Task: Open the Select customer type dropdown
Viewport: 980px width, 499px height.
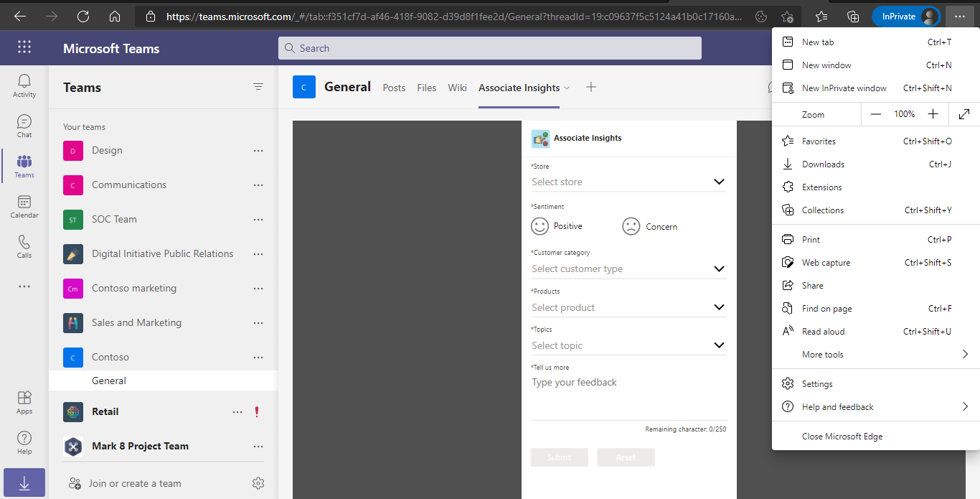Action: pos(628,269)
